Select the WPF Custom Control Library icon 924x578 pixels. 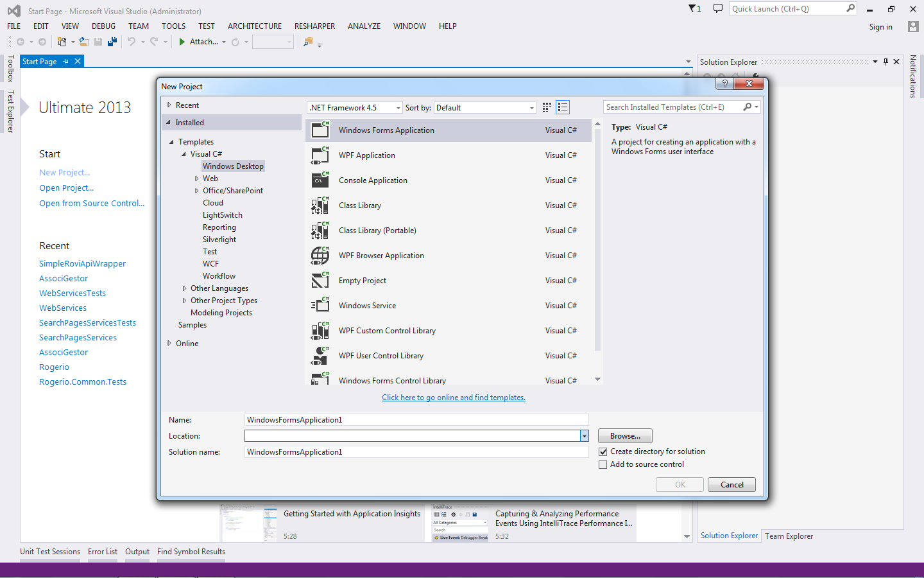[320, 330]
